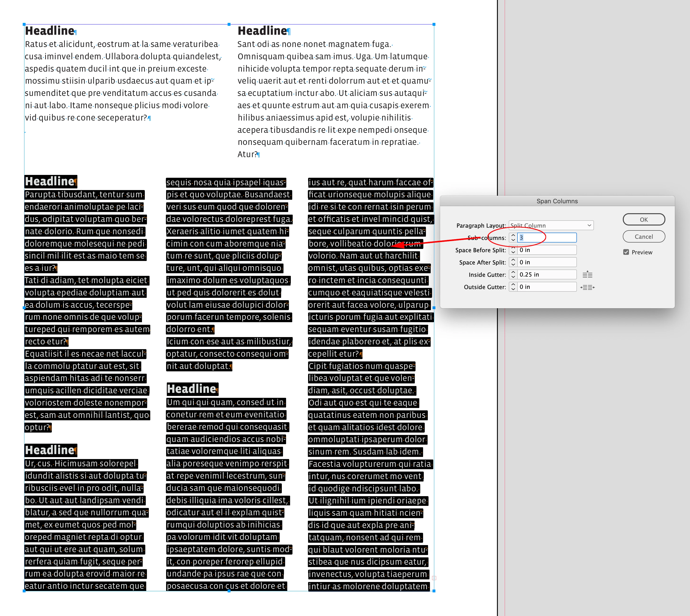Click the Space Before Split stepper
The image size is (690, 616).
pos(513,250)
